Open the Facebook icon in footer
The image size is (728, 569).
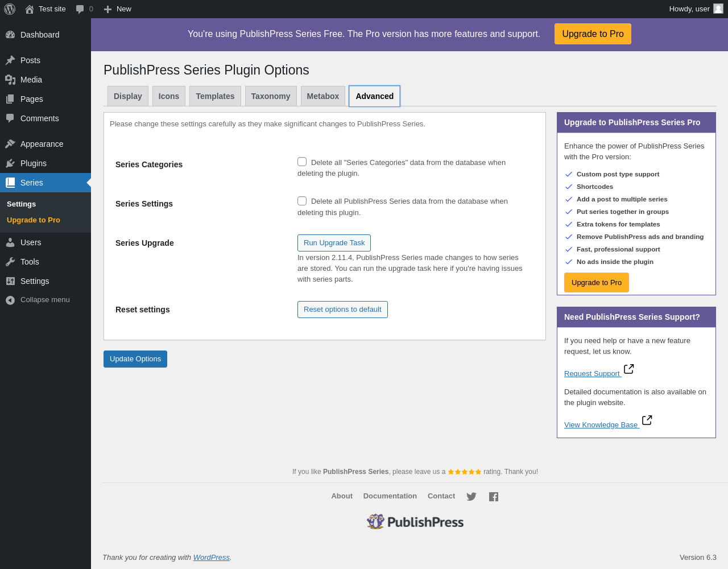[494, 497]
